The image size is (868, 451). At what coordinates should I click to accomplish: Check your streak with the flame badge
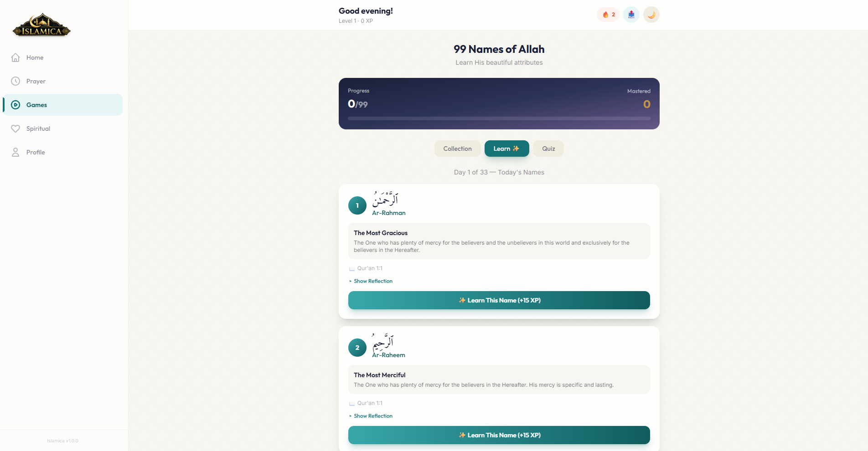[608, 14]
